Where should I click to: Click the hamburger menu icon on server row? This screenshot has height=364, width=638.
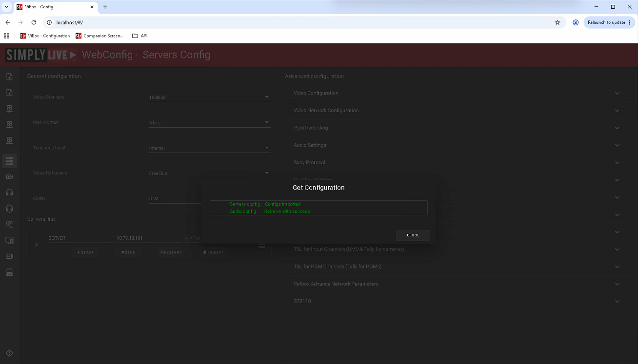[x=262, y=247]
